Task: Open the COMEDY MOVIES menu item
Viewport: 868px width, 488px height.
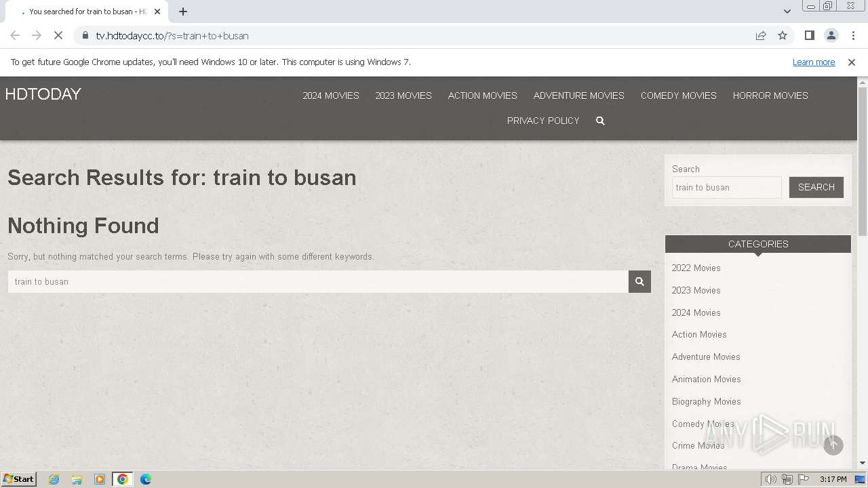Action: 679,96
